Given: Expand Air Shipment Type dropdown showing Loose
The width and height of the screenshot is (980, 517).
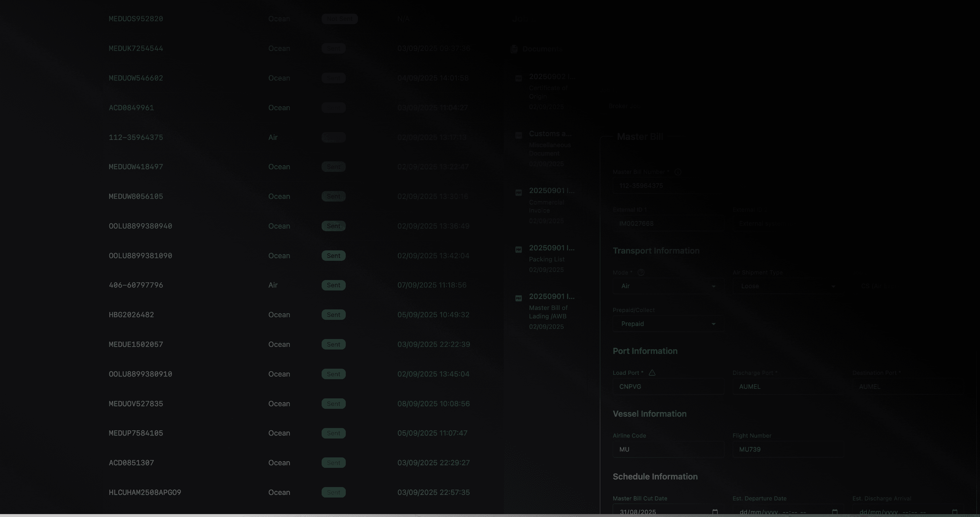Looking at the screenshot, I should 787,286.
